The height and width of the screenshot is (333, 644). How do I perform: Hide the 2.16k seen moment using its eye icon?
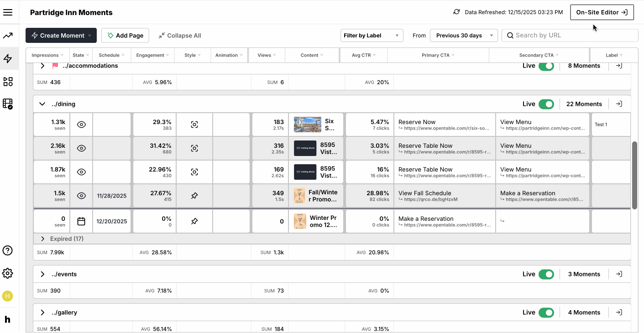click(x=81, y=148)
